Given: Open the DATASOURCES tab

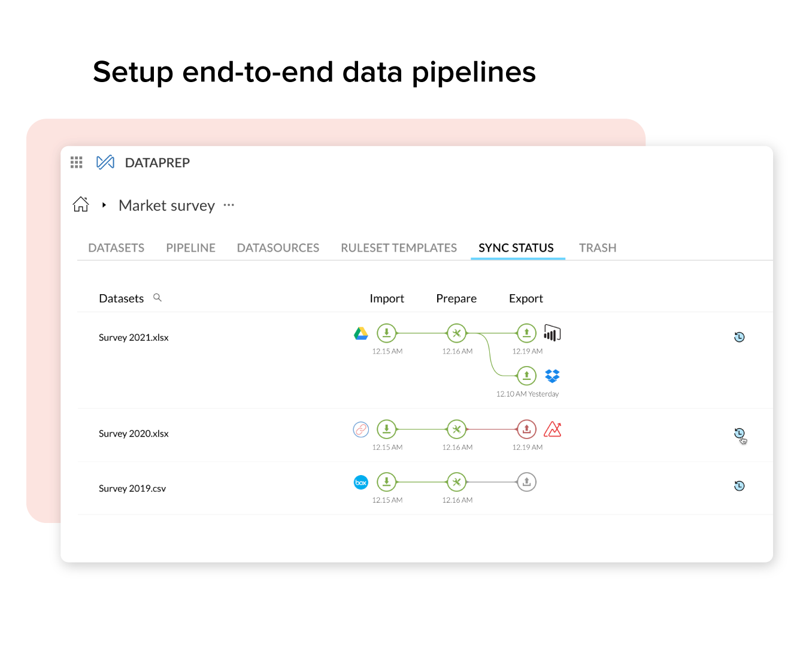Looking at the screenshot, I should (x=278, y=248).
